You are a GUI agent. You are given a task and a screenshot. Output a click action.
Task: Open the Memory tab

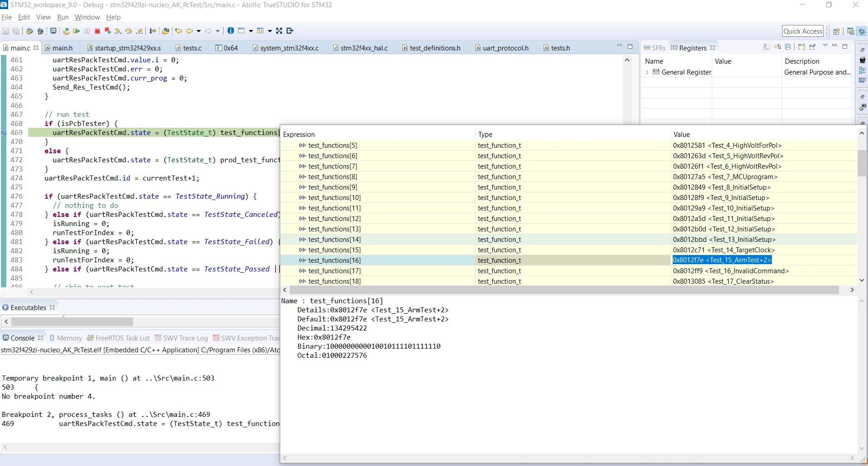pos(66,338)
